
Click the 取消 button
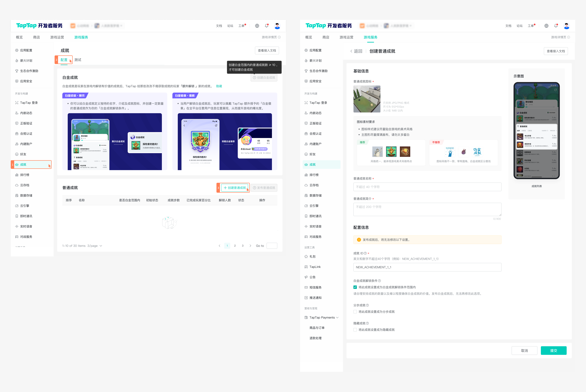pos(524,351)
